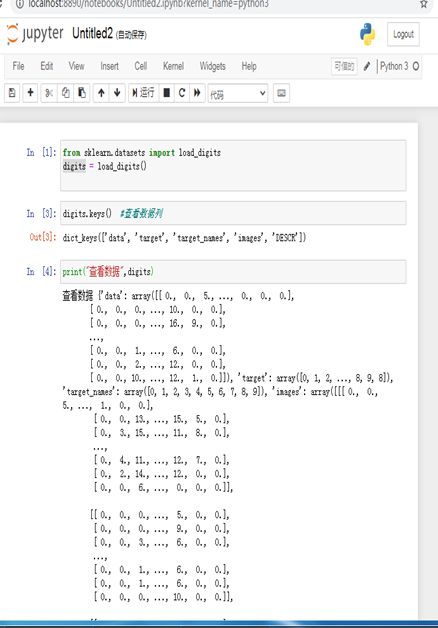The image size is (438, 628).
Task: Open the Cell menu
Action: point(141,66)
